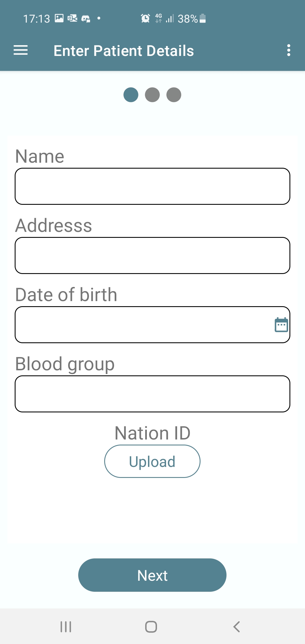Select the second step indicator dot

tap(152, 95)
